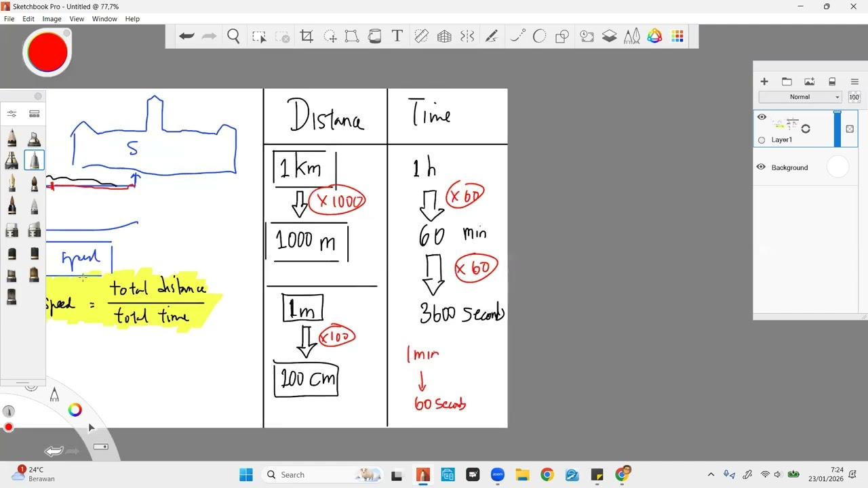This screenshot has height=488, width=868.
Task: Click the layer opacity value 100
Action: pyautogui.click(x=854, y=97)
